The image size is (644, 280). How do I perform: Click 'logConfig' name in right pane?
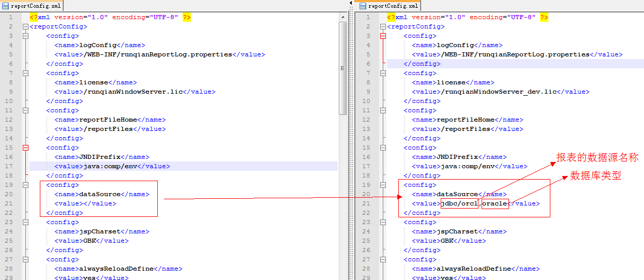pyautogui.click(x=455, y=46)
